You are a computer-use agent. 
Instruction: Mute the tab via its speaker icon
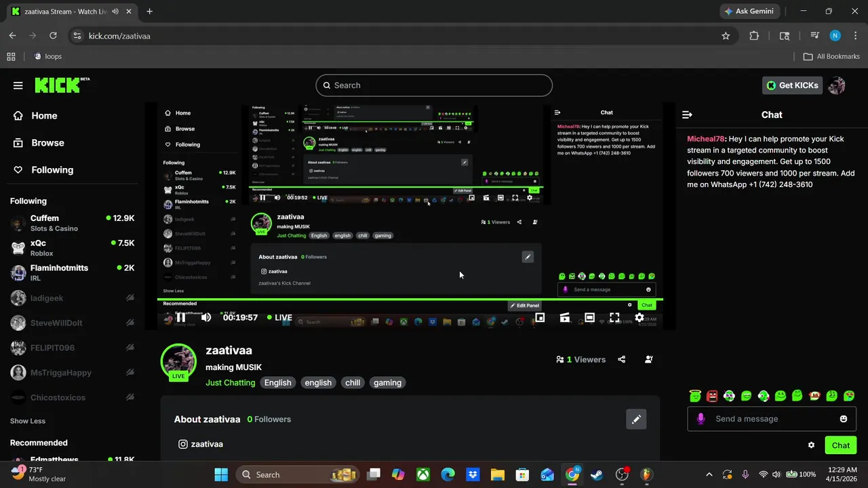(116, 12)
